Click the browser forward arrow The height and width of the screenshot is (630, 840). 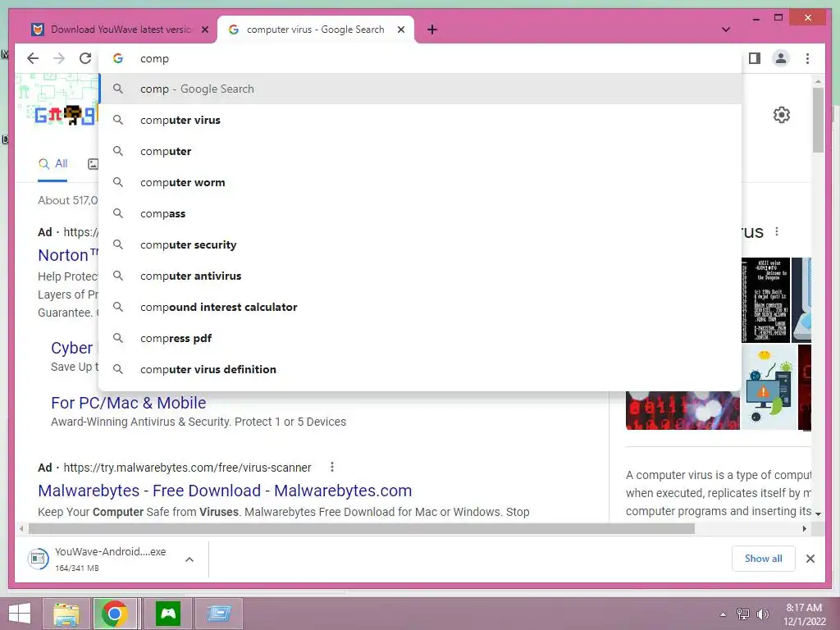pyautogui.click(x=59, y=58)
